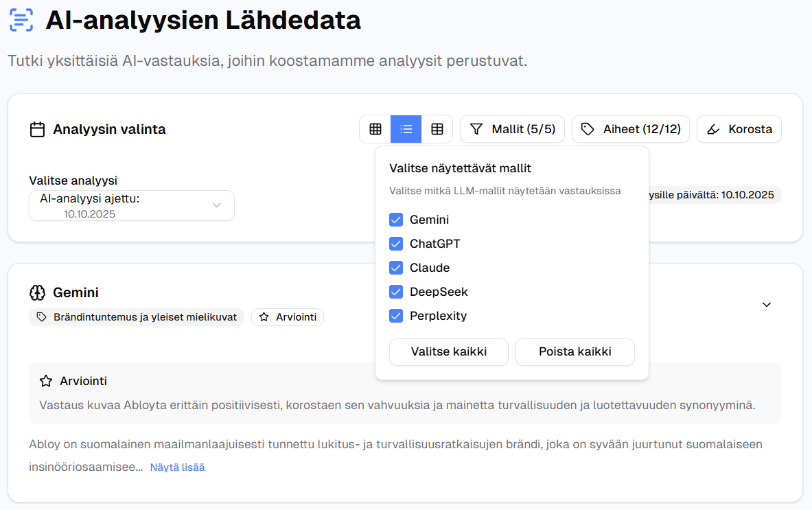Image resolution: width=812 pixels, height=510 pixels.
Task: Click the star icon in Arviointi heading
Action: [46, 381]
